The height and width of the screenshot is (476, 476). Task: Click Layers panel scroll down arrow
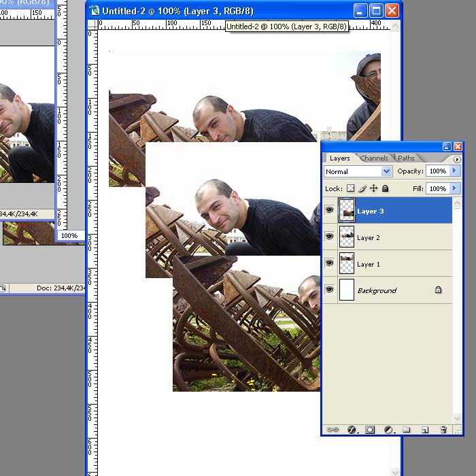[457, 419]
